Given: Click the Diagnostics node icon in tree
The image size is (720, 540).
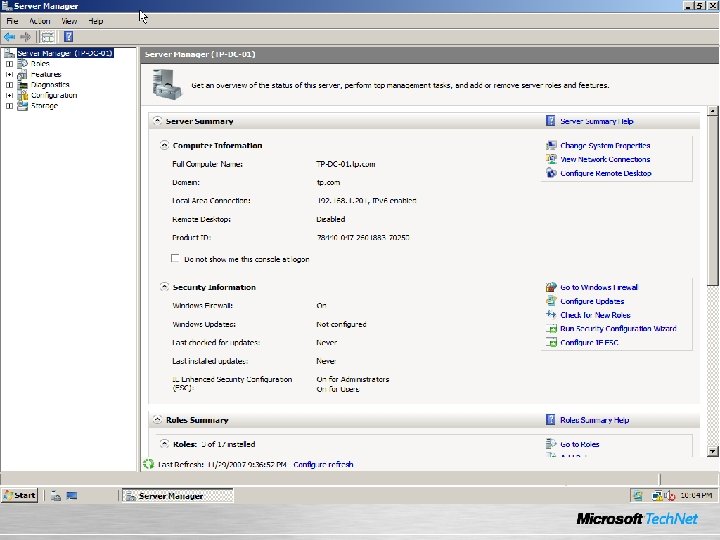Looking at the screenshot, I should click(x=22, y=85).
